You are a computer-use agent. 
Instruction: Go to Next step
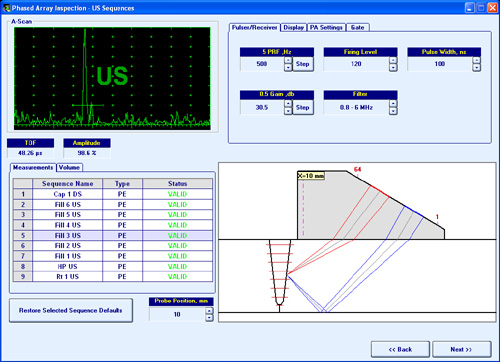point(461,349)
